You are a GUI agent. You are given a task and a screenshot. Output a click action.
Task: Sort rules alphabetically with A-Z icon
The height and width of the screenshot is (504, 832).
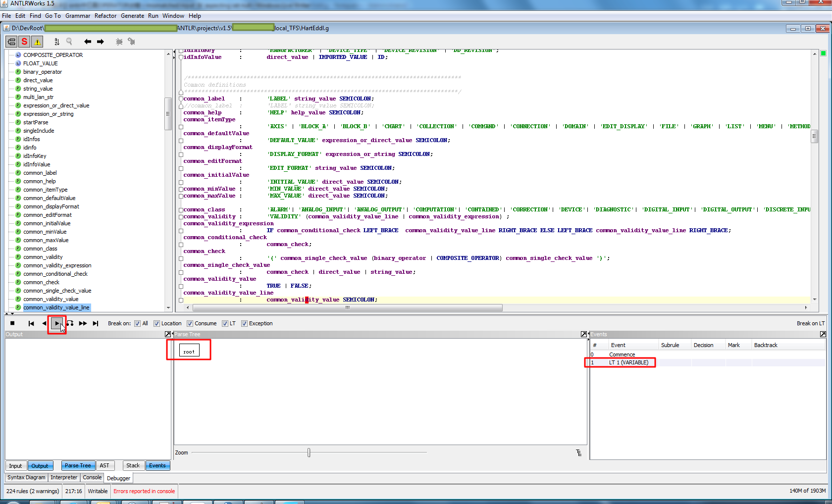click(56, 42)
